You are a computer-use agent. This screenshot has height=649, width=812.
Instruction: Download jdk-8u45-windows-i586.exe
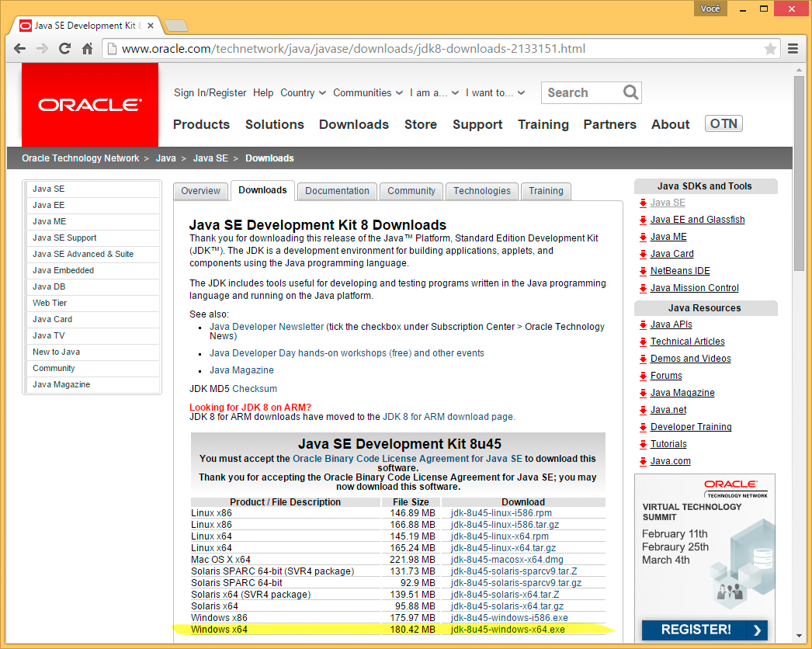point(509,618)
